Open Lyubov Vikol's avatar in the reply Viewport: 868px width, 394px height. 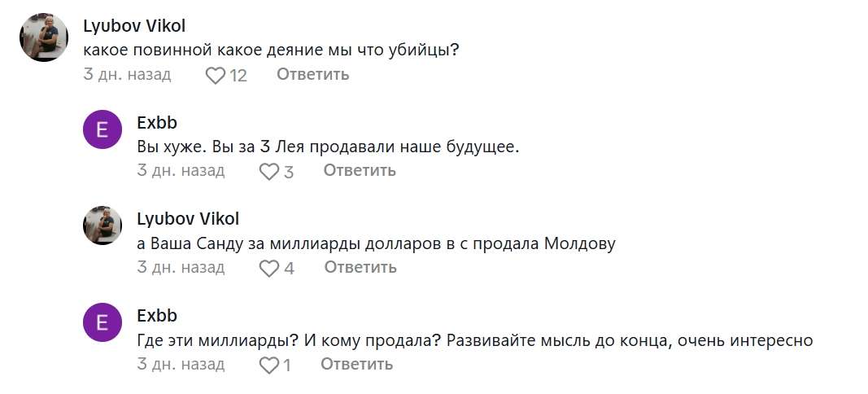[102, 225]
